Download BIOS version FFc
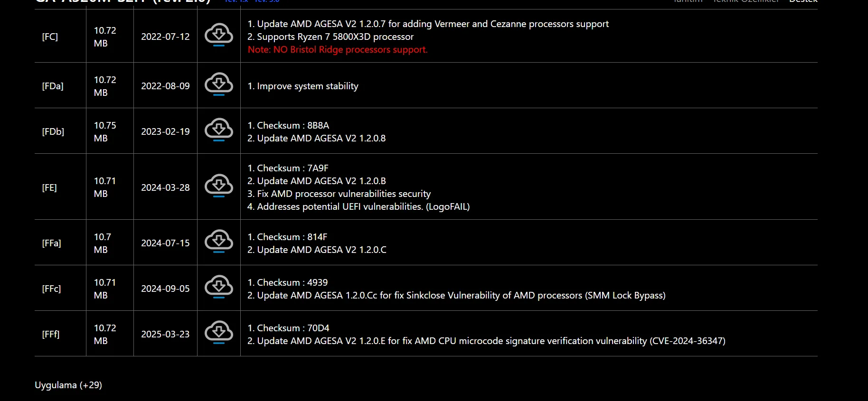The width and height of the screenshot is (868, 401). pyautogui.click(x=218, y=287)
